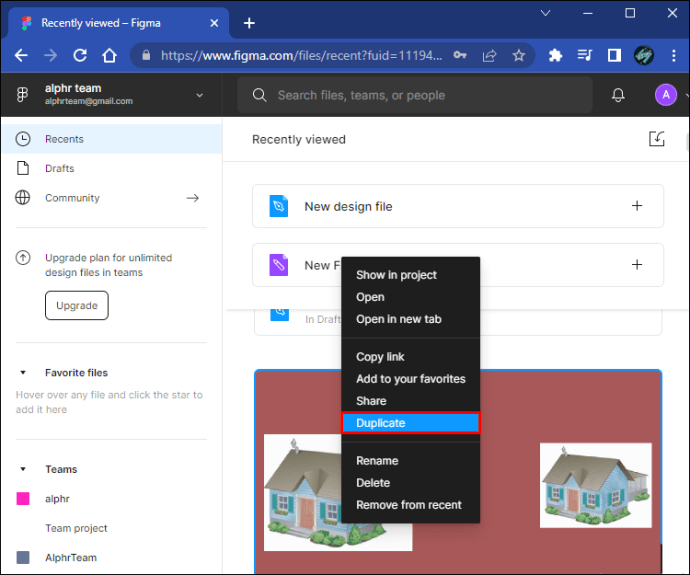Choose Rename in the context menu

point(377,461)
